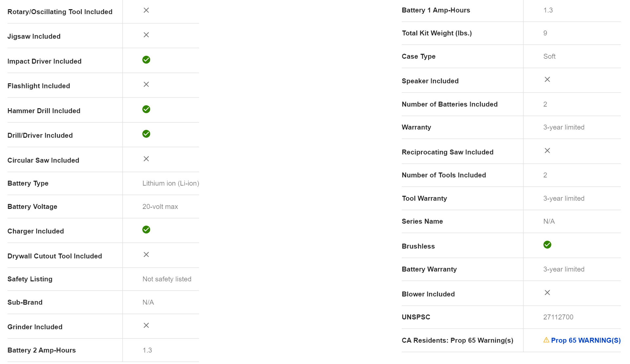The height and width of the screenshot is (364, 630).
Task: Click the yellow warning triangle icon
Action: point(546,340)
